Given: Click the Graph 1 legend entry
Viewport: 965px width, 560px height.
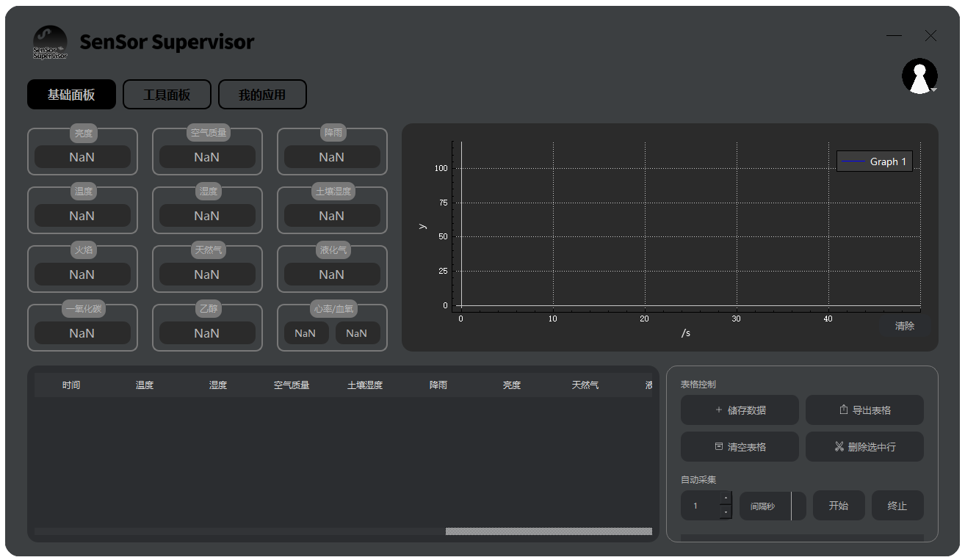Looking at the screenshot, I should coord(875,161).
